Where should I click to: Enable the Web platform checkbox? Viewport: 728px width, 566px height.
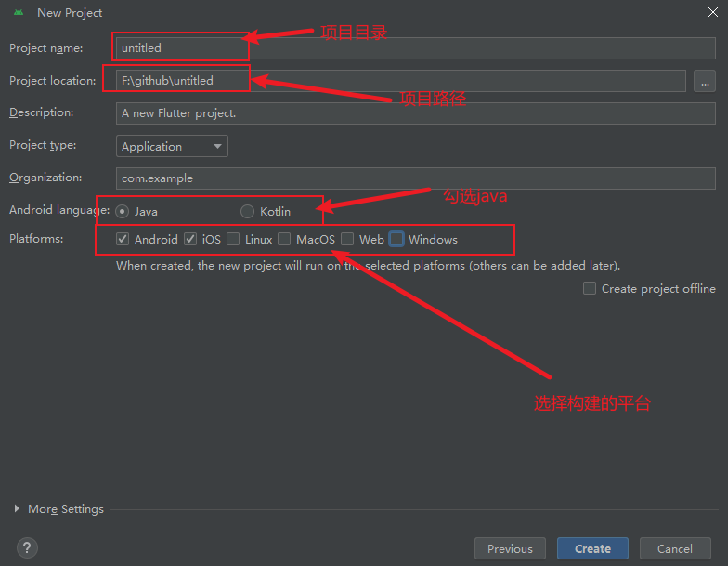click(x=347, y=239)
